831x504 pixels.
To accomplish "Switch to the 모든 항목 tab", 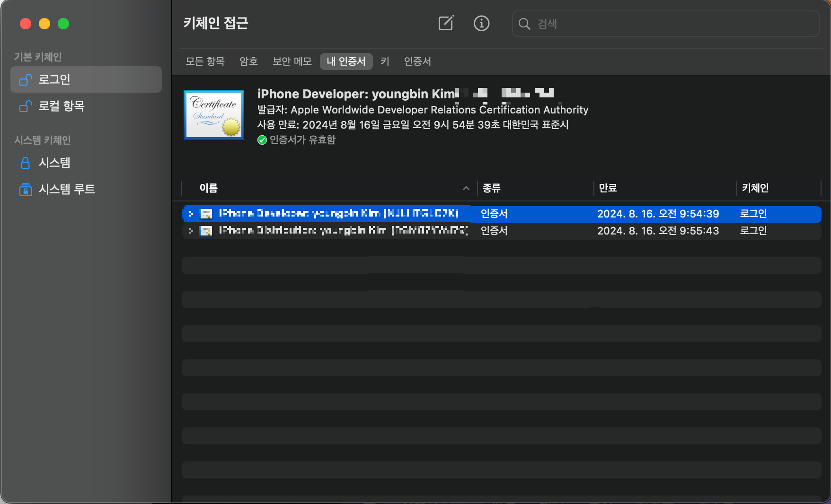I will coord(205,61).
